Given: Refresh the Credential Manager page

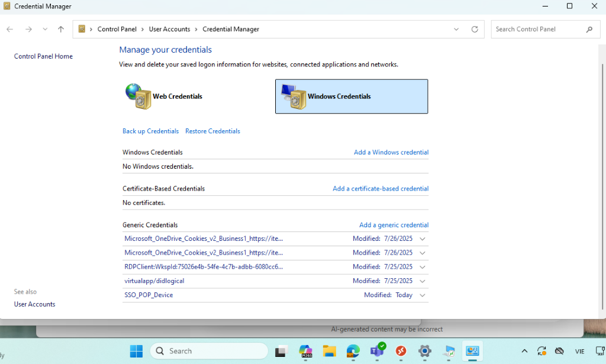Looking at the screenshot, I should [475, 30].
